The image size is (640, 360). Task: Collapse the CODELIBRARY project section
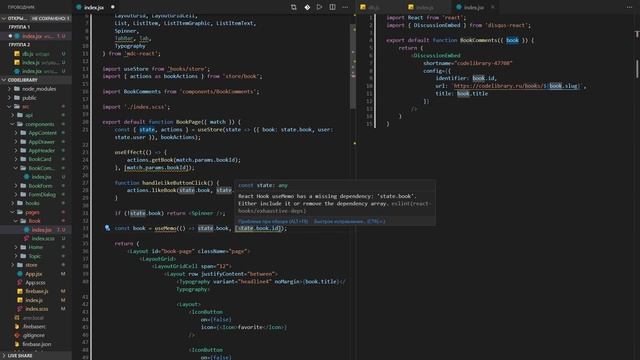pos(36,80)
